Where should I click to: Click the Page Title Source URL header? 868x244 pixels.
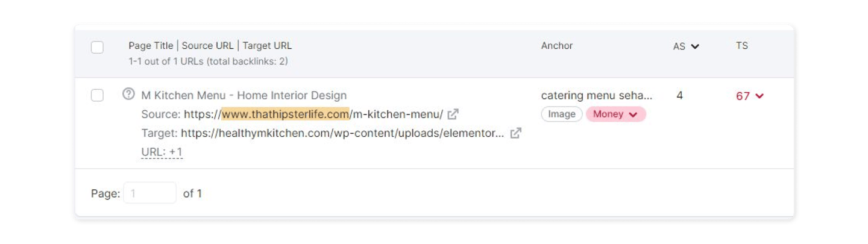coord(210,46)
